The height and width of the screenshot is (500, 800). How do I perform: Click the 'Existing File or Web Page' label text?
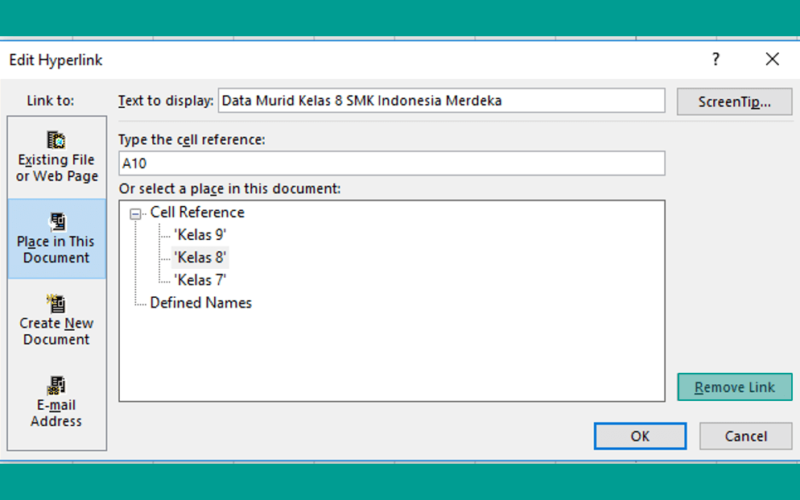pyautogui.click(x=56, y=168)
